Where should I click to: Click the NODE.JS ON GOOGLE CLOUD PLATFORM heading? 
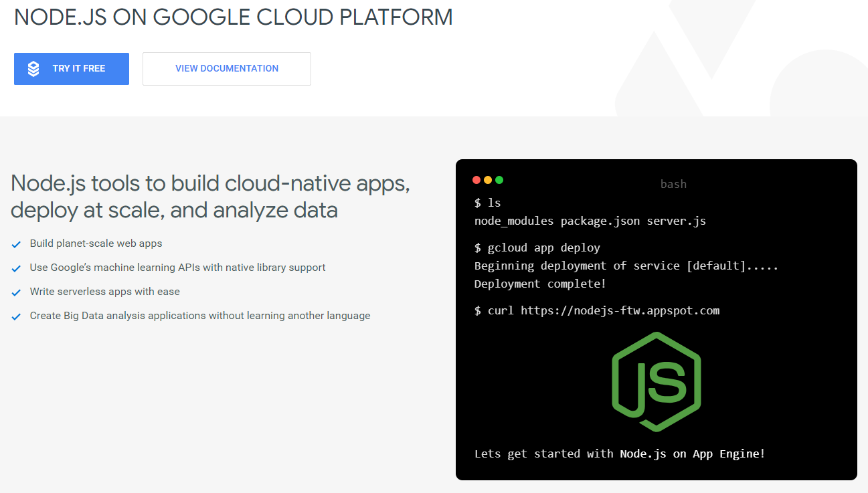[234, 17]
